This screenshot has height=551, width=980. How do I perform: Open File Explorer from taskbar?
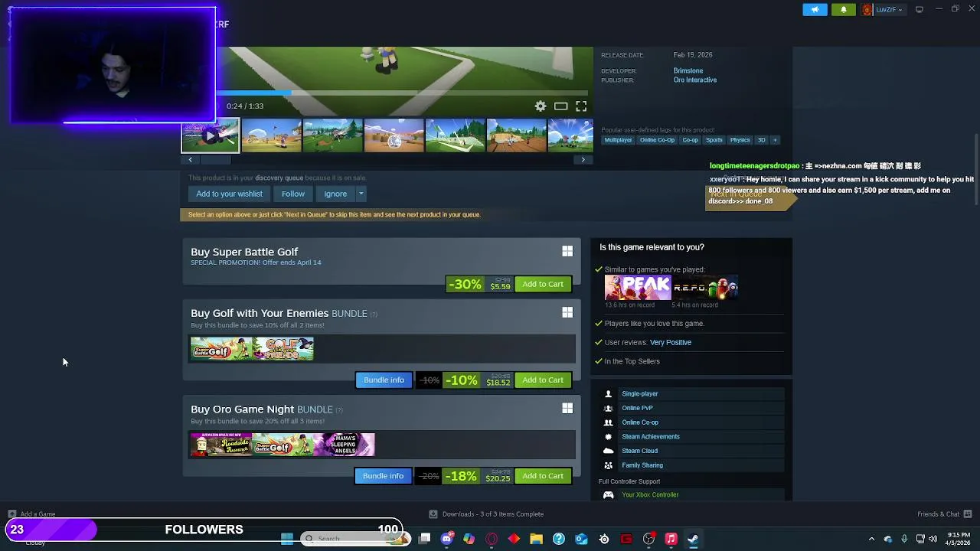(536, 539)
